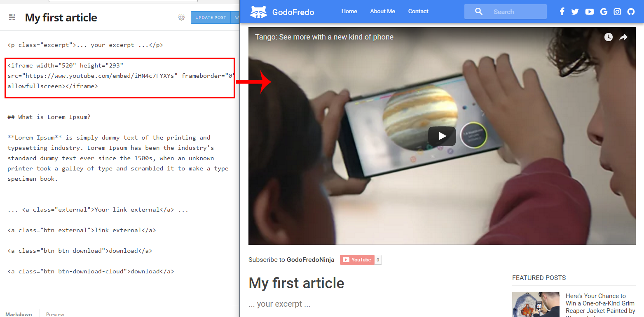This screenshot has width=644, height=317.
Task: Open the Google social icon
Action: [x=604, y=12]
